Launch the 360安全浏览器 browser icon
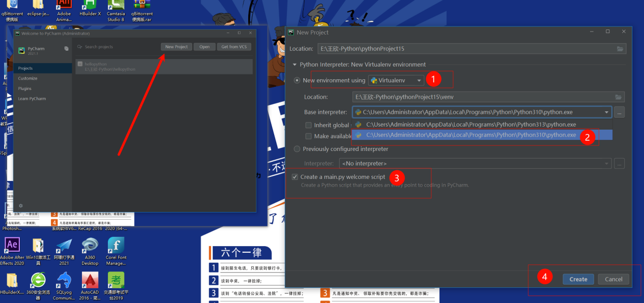The height and width of the screenshot is (303, 644). tap(38, 286)
